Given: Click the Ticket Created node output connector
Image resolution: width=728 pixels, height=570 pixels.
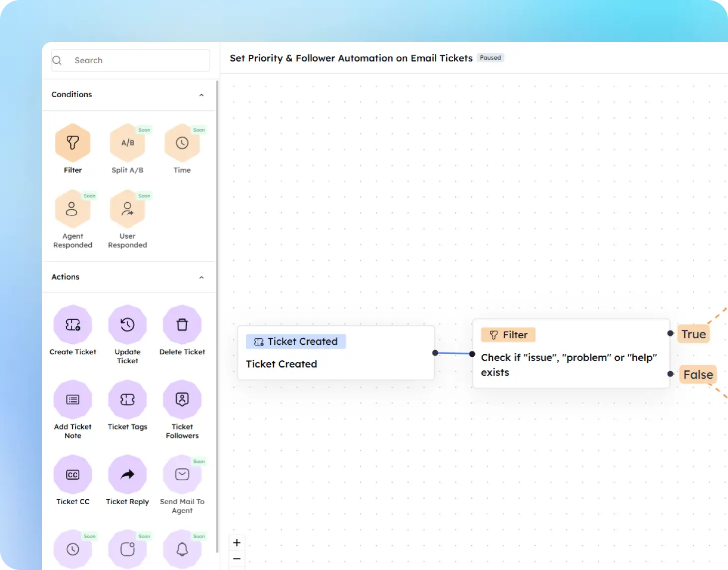Looking at the screenshot, I should [435, 353].
